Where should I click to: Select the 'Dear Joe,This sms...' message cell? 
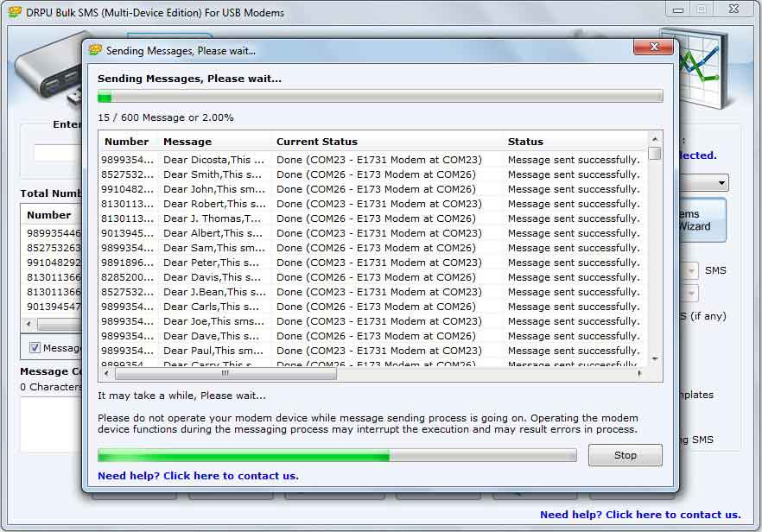[x=214, y=321]
